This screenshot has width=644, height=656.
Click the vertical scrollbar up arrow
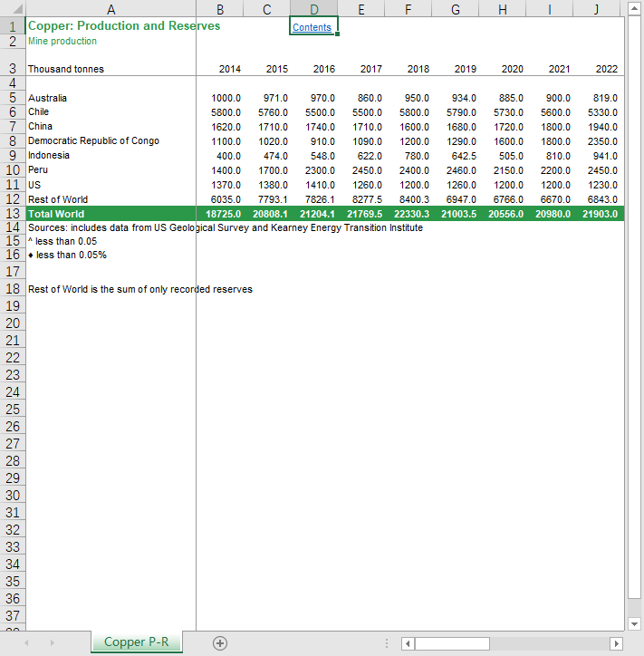[x=634, y=9]
